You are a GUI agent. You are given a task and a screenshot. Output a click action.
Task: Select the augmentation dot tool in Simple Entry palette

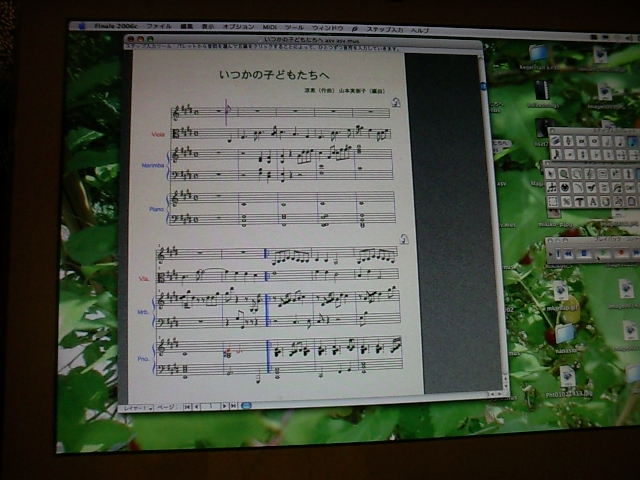pyautogui.click(x=569, y=155)
